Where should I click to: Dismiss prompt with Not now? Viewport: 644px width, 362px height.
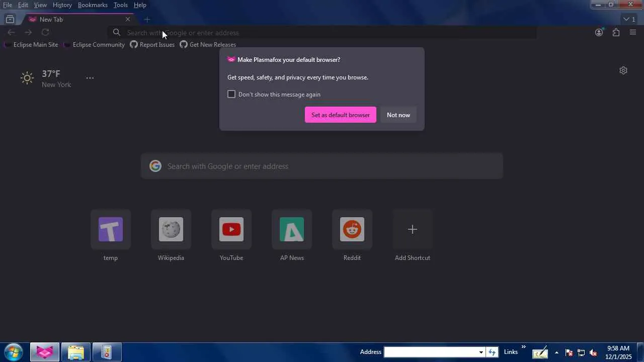pos(398,115)
